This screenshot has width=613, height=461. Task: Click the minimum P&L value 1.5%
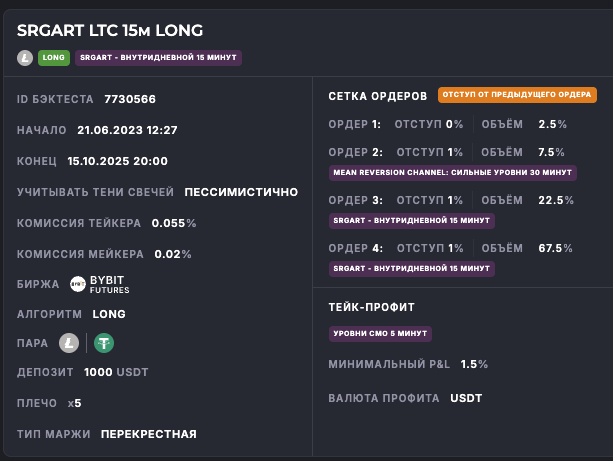(474, 364)
